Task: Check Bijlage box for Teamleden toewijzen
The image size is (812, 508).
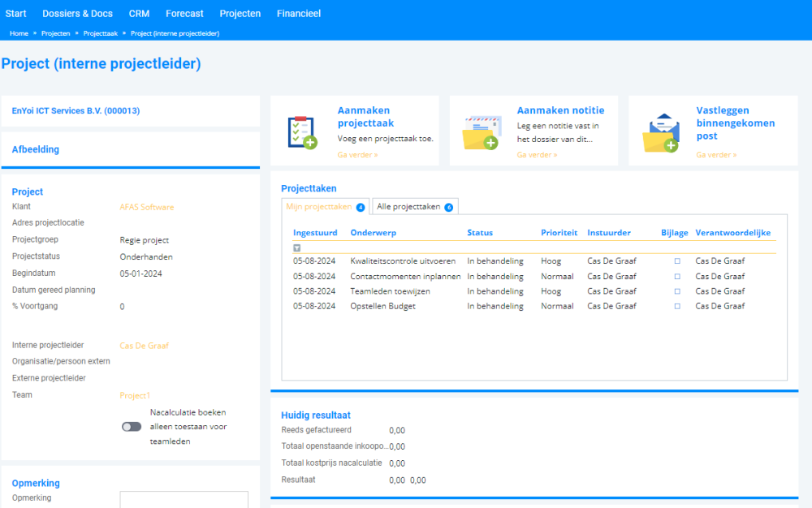Action: coord(677,291)
